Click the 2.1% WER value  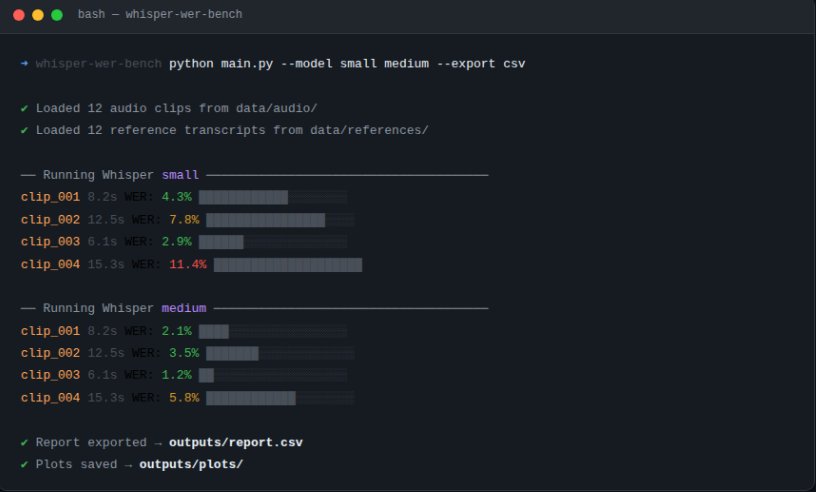click(x=176, y=331)
